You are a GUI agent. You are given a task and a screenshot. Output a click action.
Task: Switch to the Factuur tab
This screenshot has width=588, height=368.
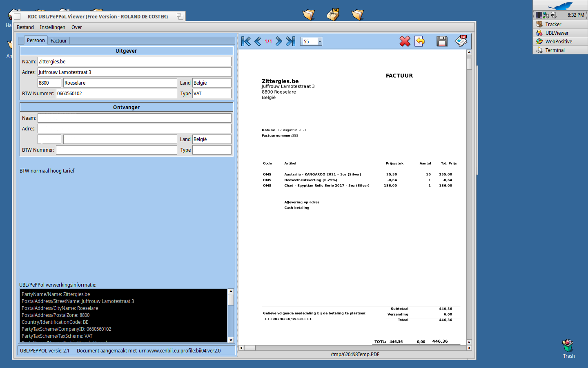pos(59,40)
